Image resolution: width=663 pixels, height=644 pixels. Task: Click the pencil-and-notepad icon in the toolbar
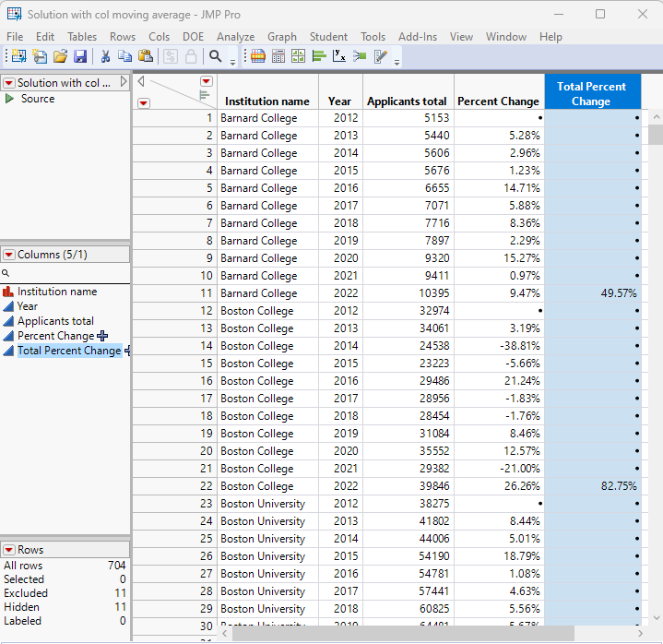tap(381, 56)
